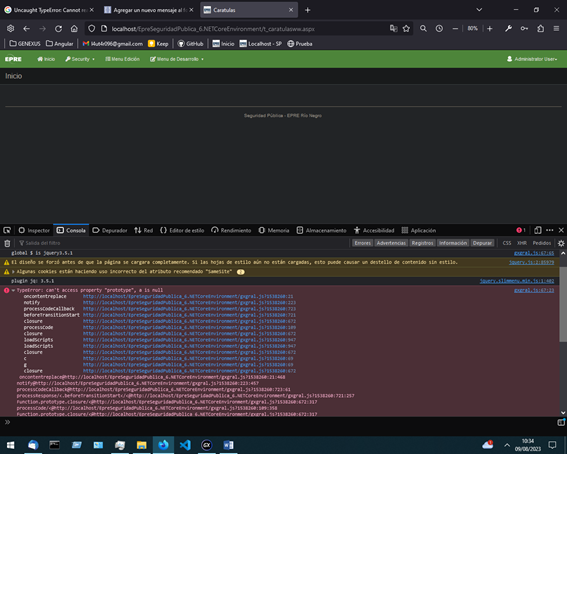The image size is (567, 603).
Task: Open the Angular bookmarks folder
Action: [x=60, y=44]
